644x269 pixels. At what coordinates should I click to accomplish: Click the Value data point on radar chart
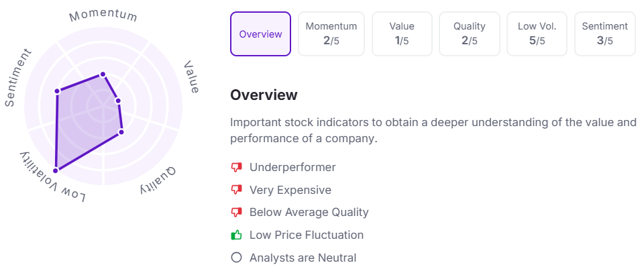coord(118,101)
